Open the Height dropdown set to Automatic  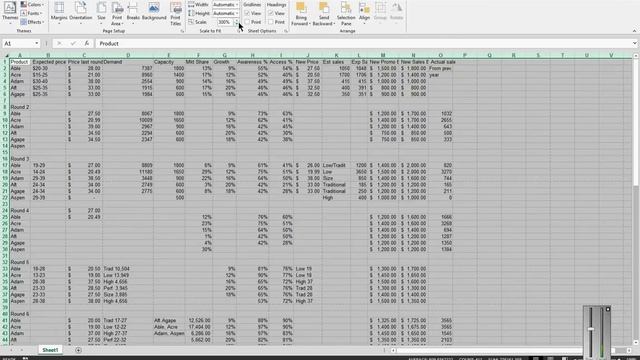pyautogui.click(x=226, y=13)
